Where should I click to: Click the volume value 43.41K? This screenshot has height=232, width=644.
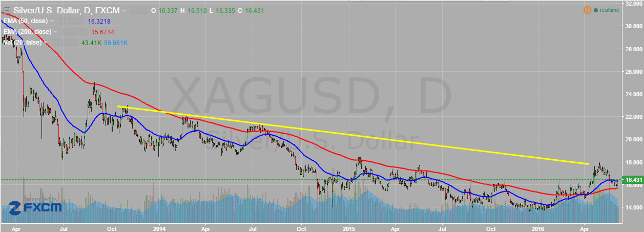coord(91,43)
